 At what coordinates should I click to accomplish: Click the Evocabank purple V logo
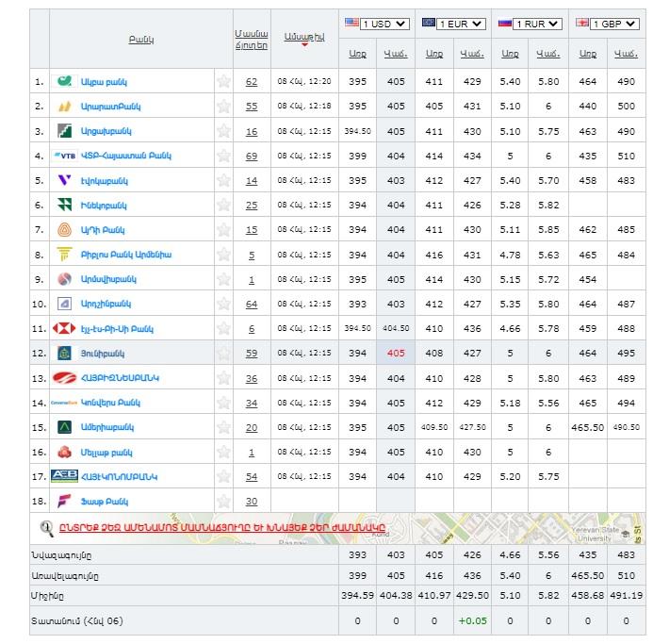click(65, 180)
